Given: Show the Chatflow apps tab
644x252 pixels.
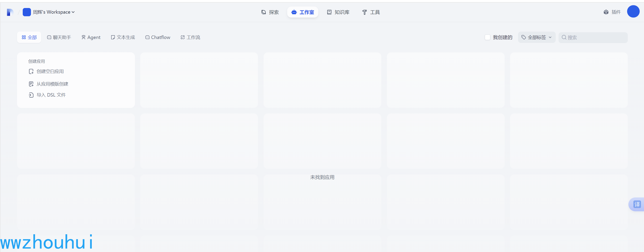Looking at the screenshot, I should pyautogui.click(x=158, y=37).
